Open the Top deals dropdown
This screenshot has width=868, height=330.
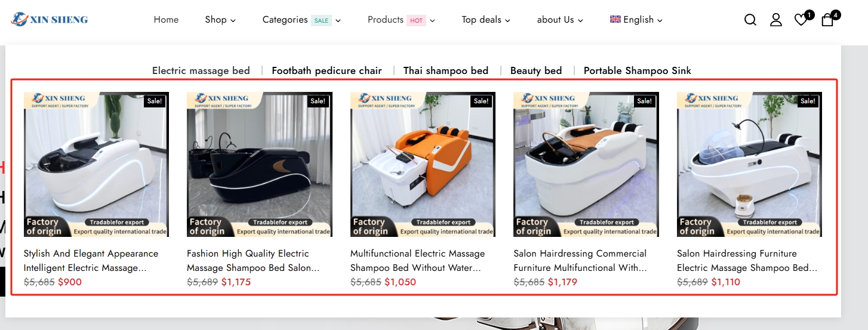(x=486, y=20)
